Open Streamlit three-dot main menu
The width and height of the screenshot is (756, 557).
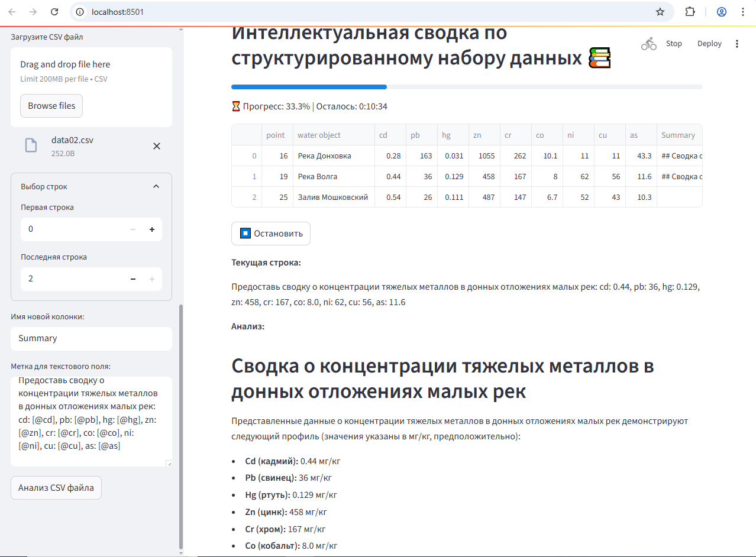tap(736, 44)
